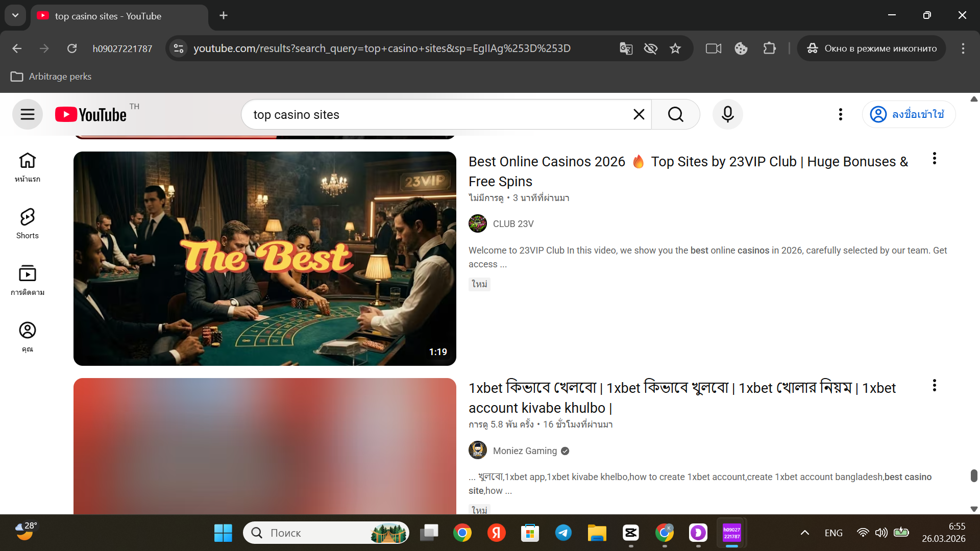Open YouTube settings three-dot menu
The height and width of the screenshot is (551, 980).
(840, 114)
